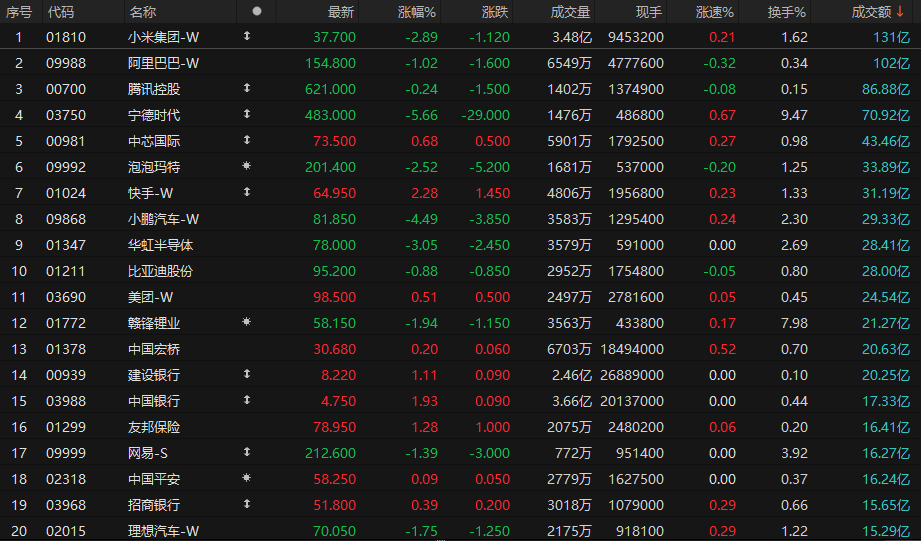Click the up-down marker icon for 建设银行
Screen dimensions: 921x541
point(247,374)
